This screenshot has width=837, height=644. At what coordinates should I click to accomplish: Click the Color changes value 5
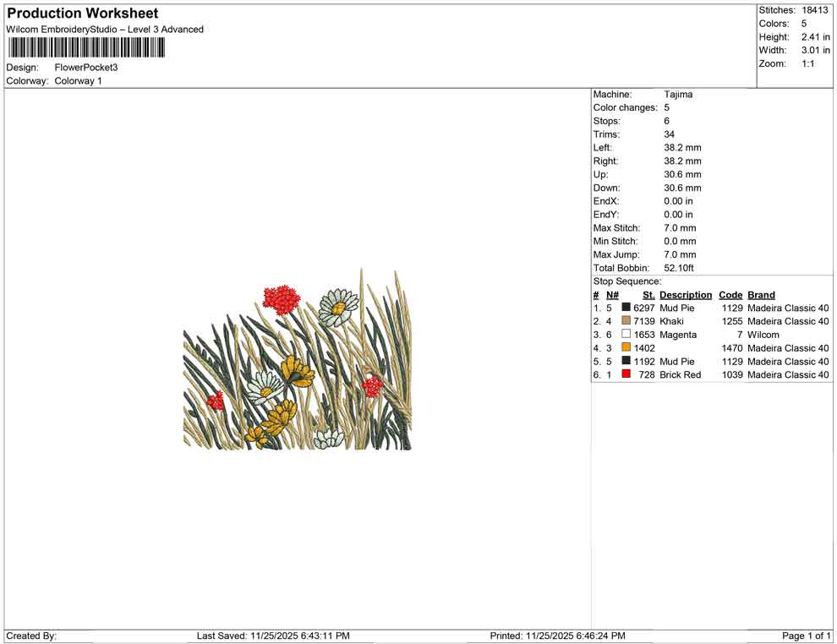click(666, 108)
